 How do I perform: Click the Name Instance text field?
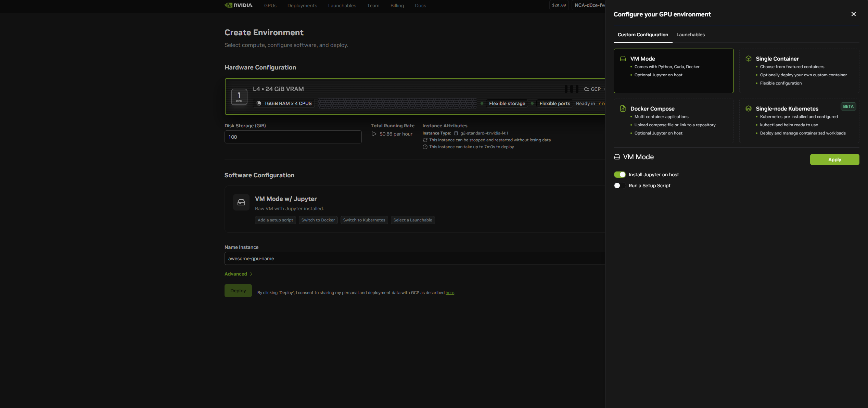point(414,258)
